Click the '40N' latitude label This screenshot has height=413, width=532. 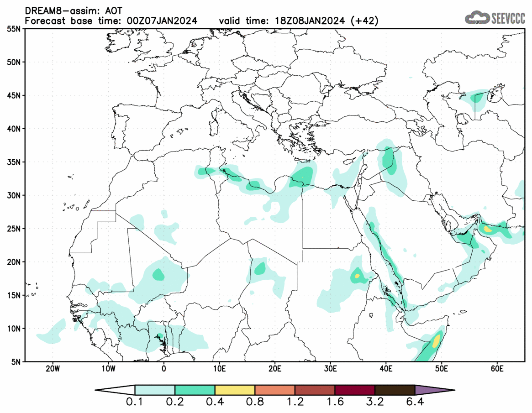pyautogui.click(x=14, y=129)
